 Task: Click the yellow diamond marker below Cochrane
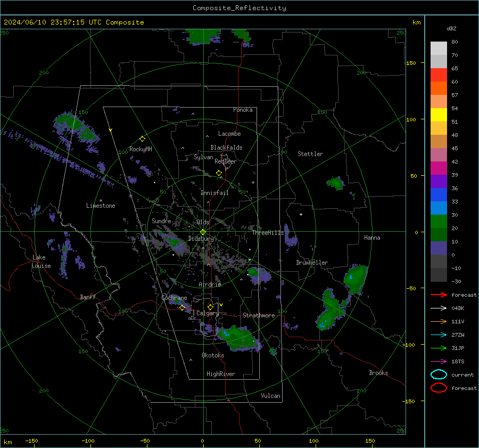point(182,308)
